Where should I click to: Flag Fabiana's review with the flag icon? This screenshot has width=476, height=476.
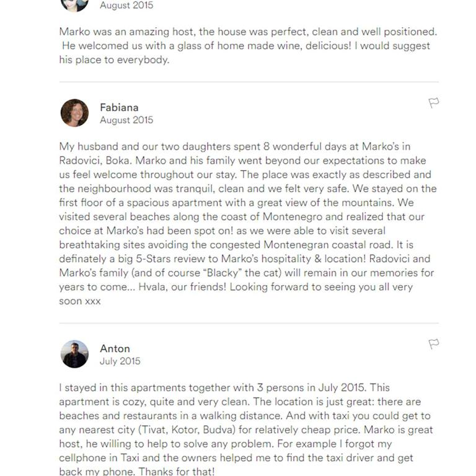click(433, 103)
